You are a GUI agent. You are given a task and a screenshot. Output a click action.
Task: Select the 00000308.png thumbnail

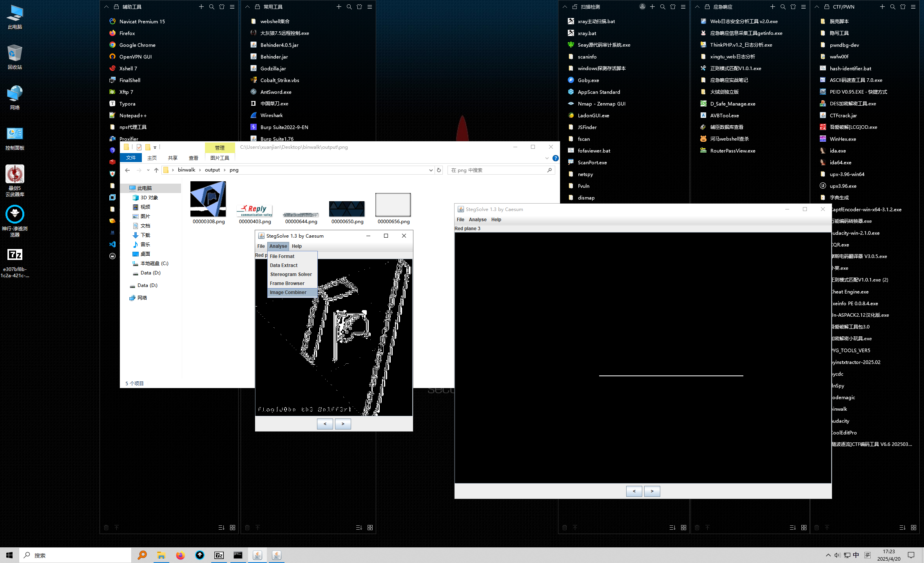pyautogui.click(x=208, y=199)
